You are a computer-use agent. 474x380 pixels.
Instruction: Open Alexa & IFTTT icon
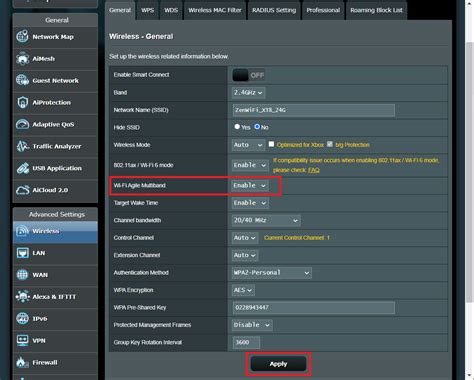[x=22, y=296]
